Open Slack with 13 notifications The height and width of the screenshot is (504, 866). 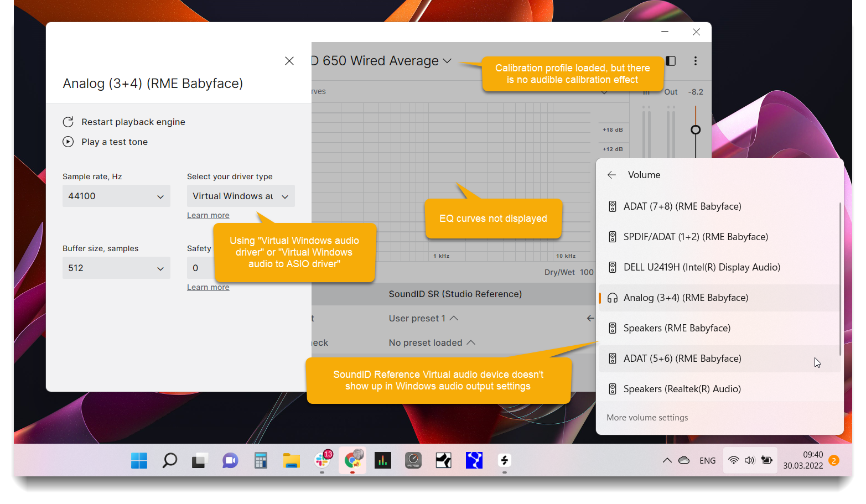pos(322,460)
